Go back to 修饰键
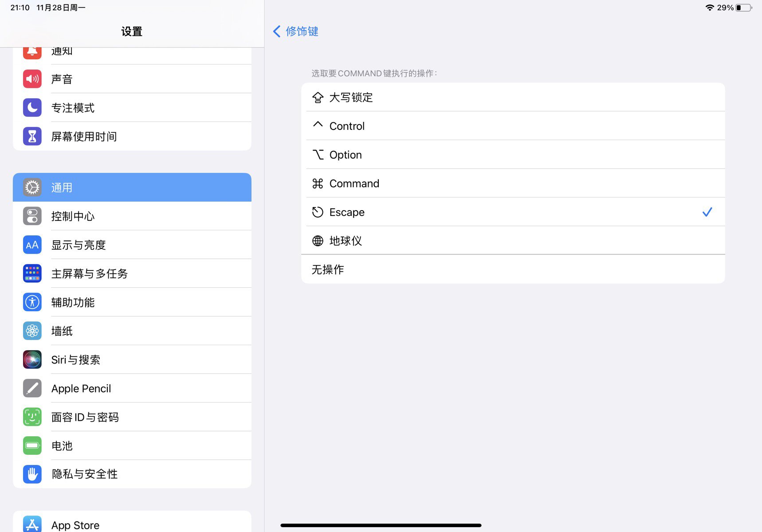This screenshot has width=762, height=532. click(296, 31)
